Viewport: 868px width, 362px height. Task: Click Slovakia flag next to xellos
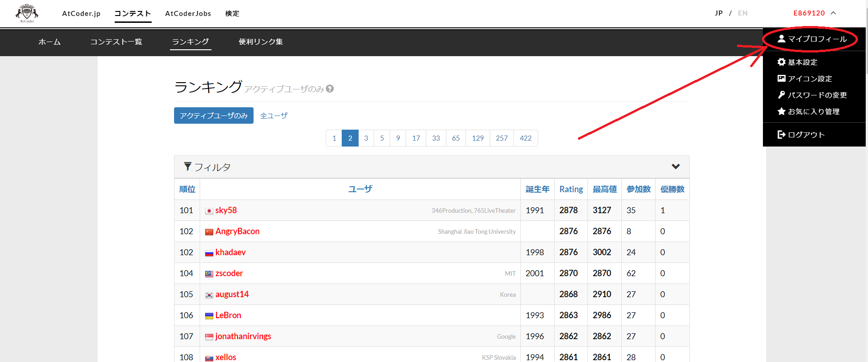click(209, 358)
